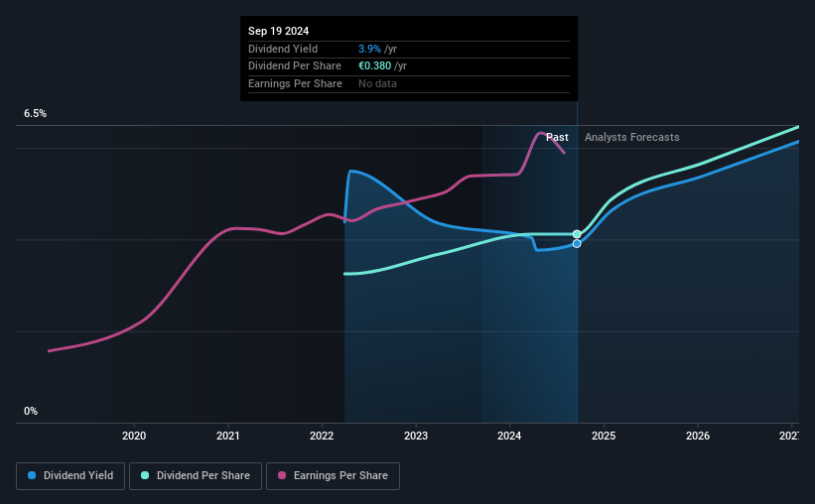Click the 3.9% Dividend Yield tooltip value
The width and height of the screenshot is (815, 504).
coord(369,49)
